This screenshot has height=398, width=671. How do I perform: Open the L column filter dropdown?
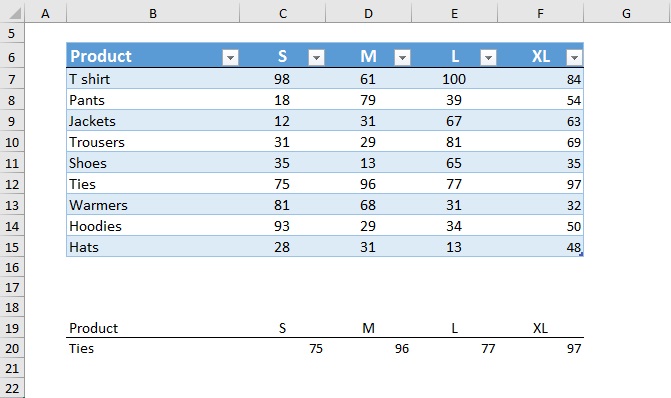click(488, 57)
